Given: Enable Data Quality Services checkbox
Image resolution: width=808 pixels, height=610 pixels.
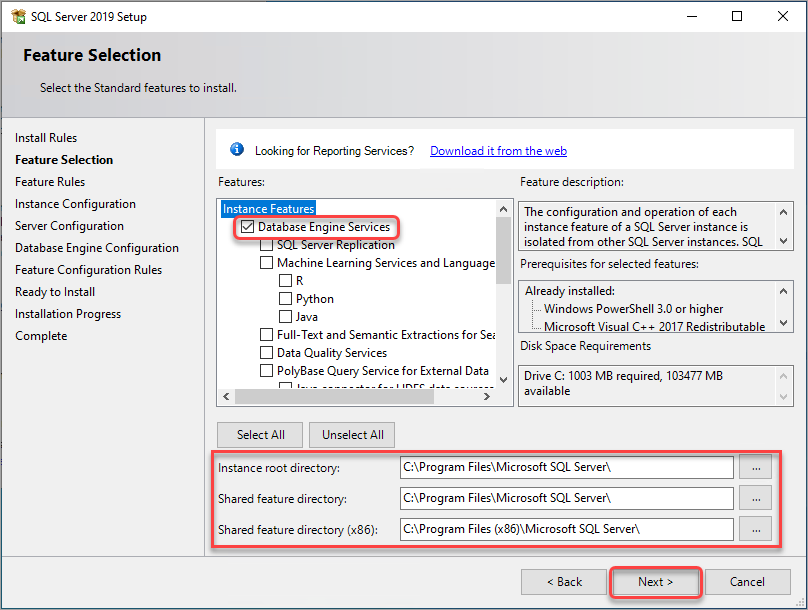Looking at the screenshot, I should pyautogui.click(x=266, y=353).
